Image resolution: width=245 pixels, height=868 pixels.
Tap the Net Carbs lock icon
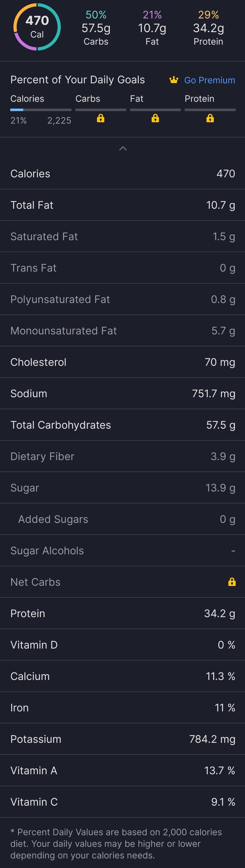pos(232,582)
